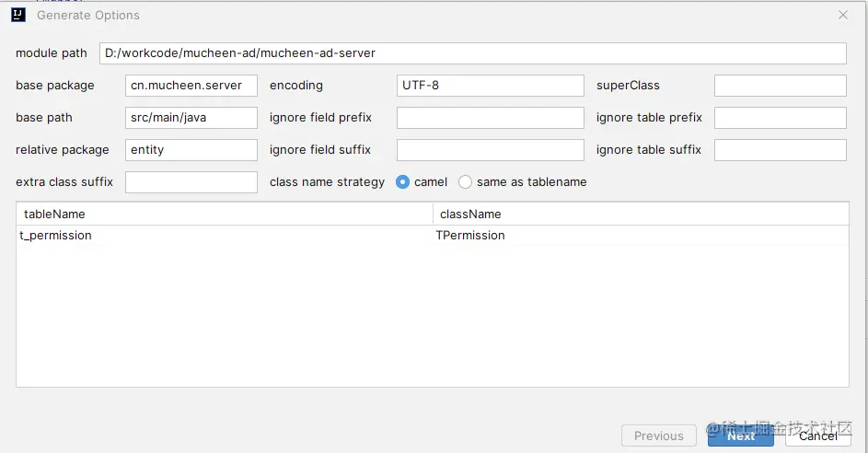Click the ignore field prefix input
Screen dimensions: 868x453
pyautogui.click(x=490, y=118)
